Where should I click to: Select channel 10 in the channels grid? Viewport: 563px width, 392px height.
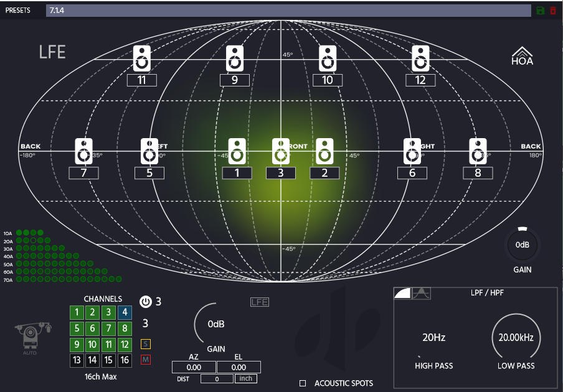pos(93,345)
